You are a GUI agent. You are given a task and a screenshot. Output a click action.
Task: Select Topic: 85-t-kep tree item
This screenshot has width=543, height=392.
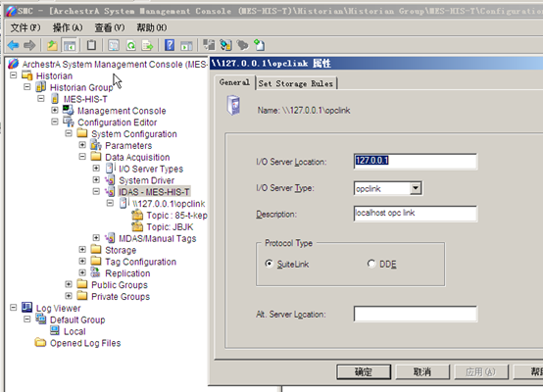point(177,216)
